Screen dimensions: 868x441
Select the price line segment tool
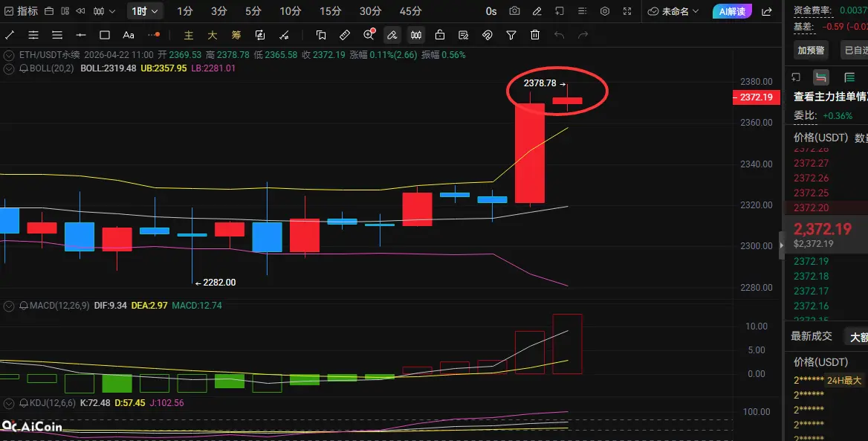81,35
